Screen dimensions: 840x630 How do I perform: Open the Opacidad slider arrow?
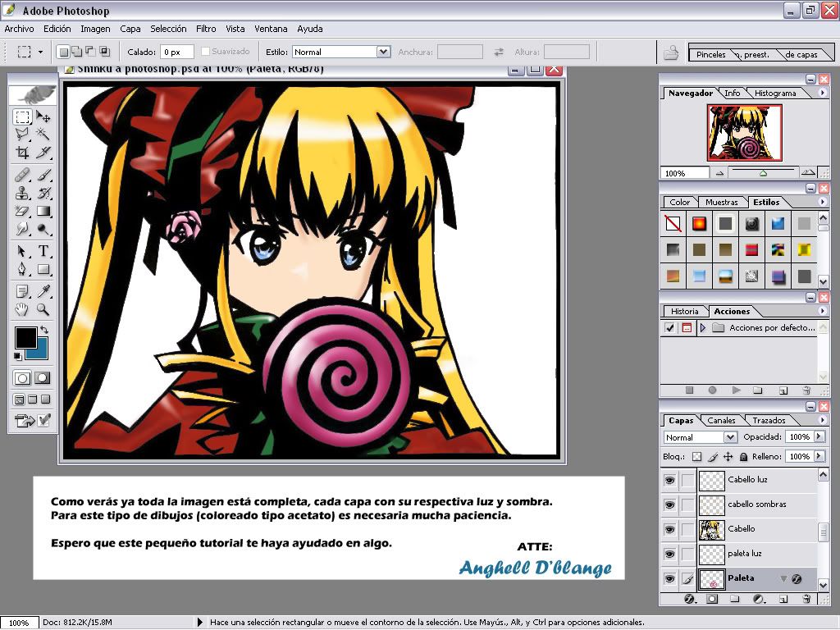(819, 436)
